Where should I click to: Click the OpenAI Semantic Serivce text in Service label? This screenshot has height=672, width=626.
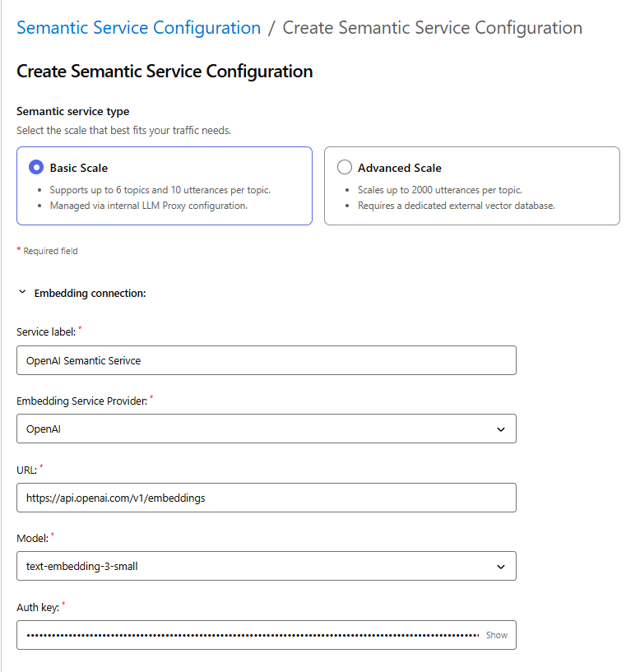coord(83,361)
